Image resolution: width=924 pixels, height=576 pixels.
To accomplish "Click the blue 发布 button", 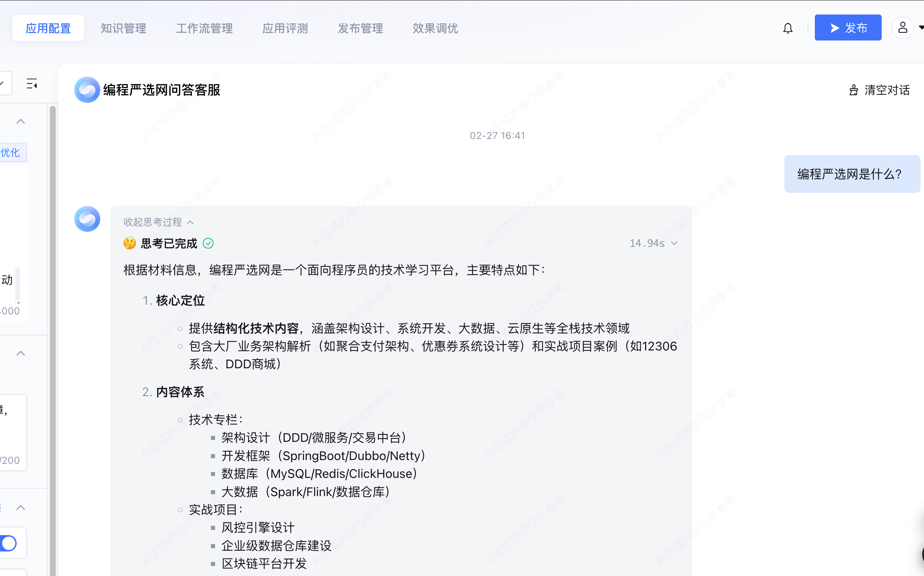I will coord(847,28).
